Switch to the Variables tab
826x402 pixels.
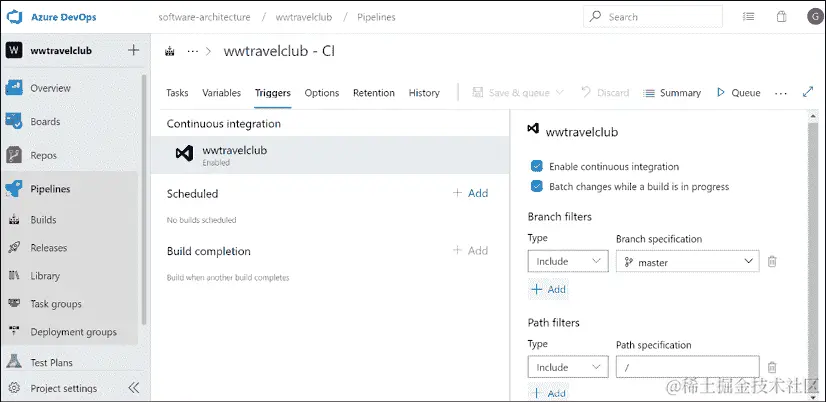tap(221, 93)
